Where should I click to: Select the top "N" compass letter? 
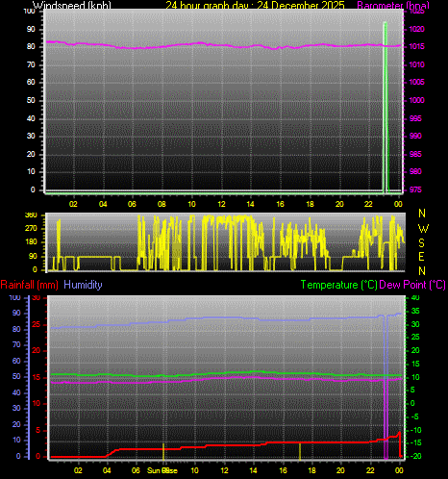422,214
